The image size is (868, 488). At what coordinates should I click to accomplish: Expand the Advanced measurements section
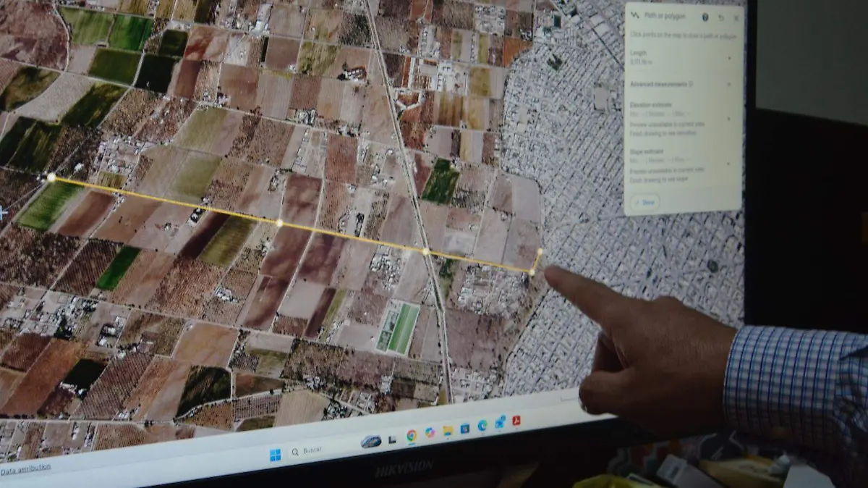(729, 84)
